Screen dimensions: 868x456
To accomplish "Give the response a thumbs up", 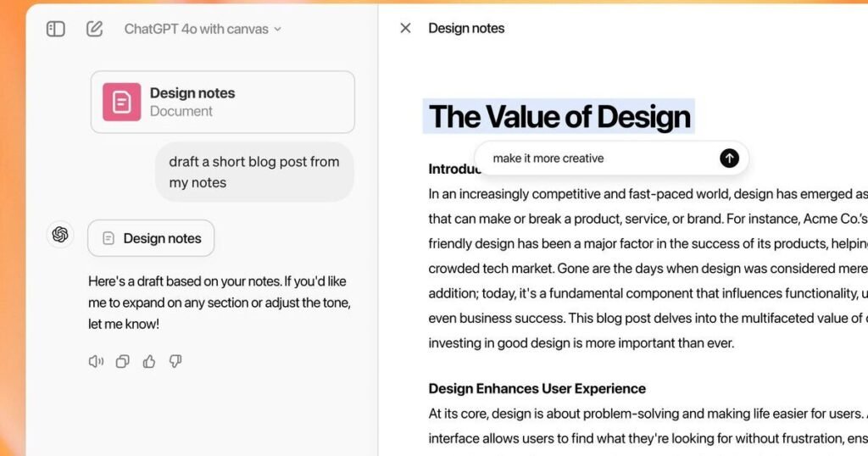I will [149, 361].
